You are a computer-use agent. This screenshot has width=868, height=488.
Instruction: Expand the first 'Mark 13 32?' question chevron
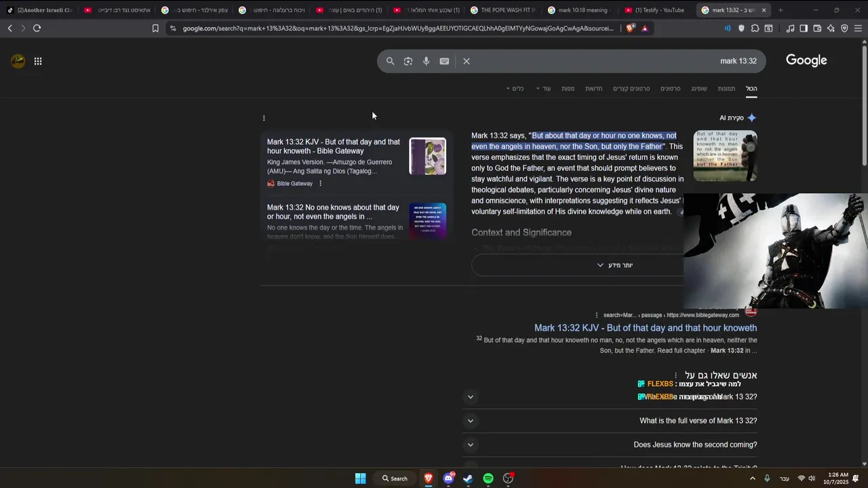(x=471, y=396)
